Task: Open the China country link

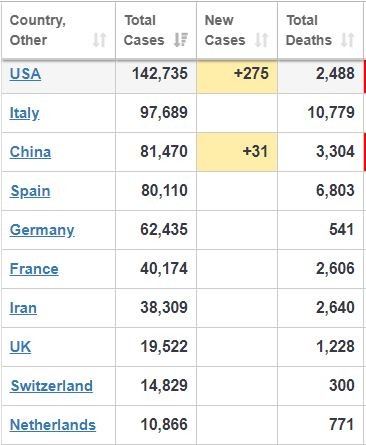Action: (30, 152)
